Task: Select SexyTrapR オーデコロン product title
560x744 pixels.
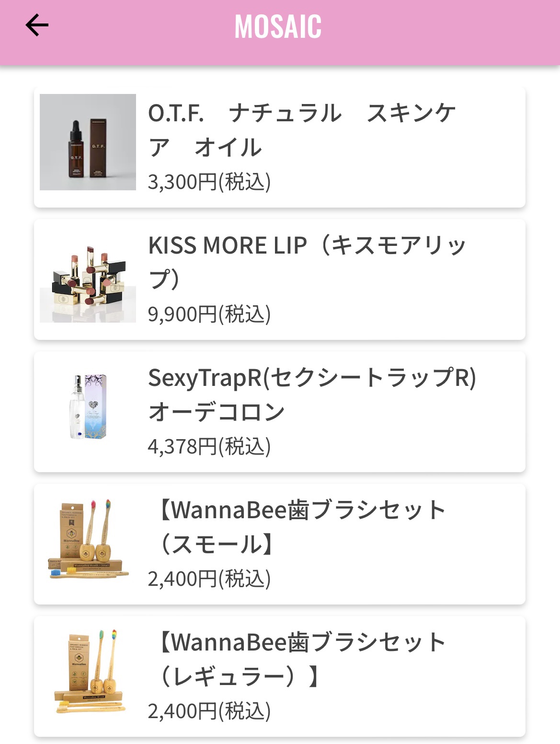Action: coord(311,395)
